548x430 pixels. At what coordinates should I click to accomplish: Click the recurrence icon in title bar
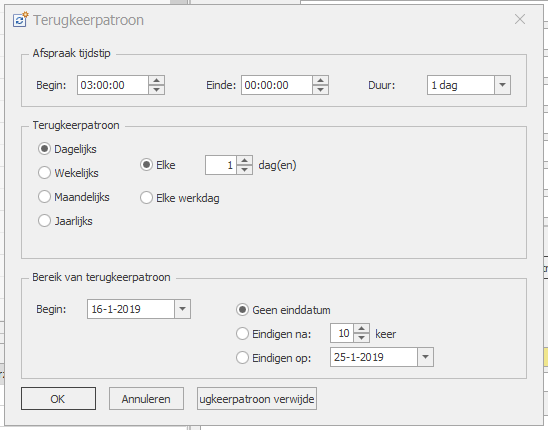tap(20, 20)
